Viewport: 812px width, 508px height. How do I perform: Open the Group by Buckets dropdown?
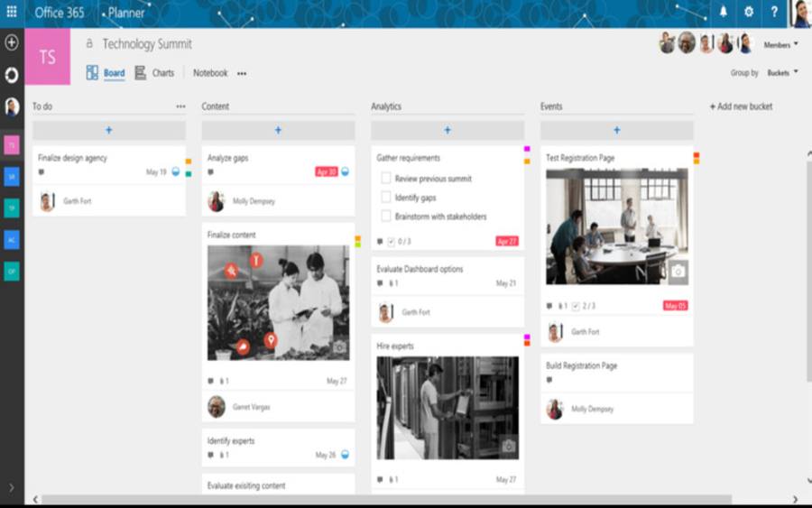point(782,73)
